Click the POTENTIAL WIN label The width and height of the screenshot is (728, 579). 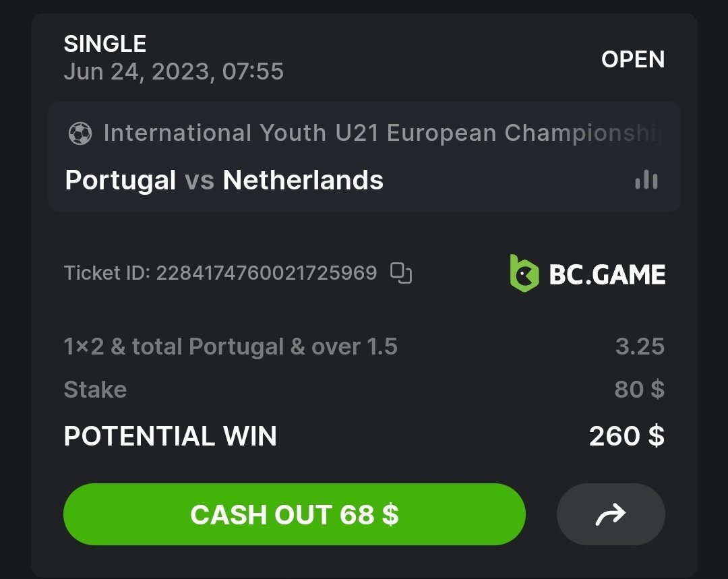[x=170, y=436]
